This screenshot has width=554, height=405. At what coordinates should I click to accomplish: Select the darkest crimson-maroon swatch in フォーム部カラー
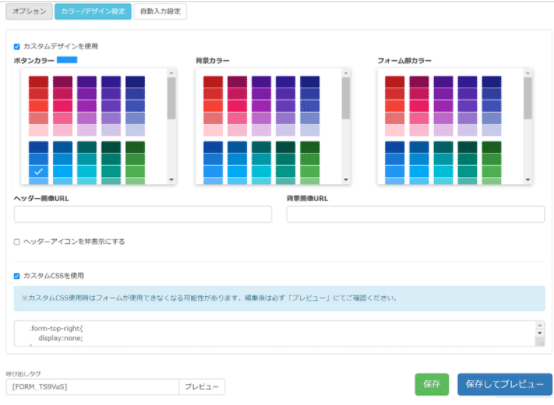coord(419,82)
